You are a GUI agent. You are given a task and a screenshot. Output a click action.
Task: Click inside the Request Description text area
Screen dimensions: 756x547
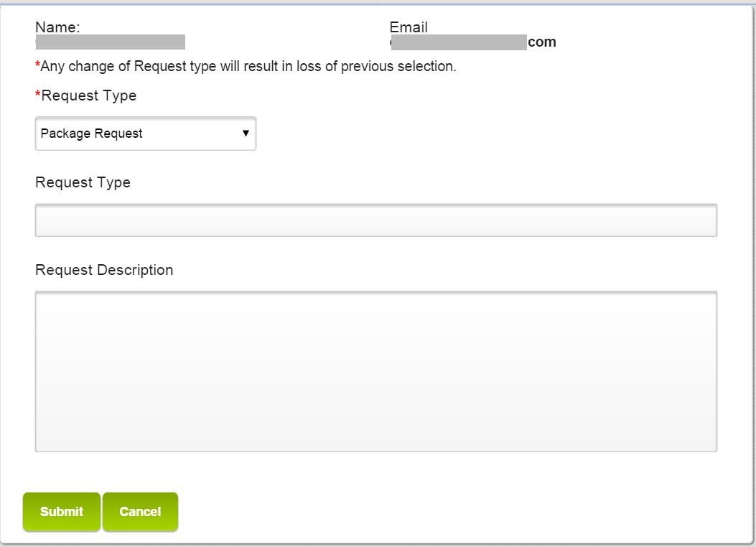(375, 371)
